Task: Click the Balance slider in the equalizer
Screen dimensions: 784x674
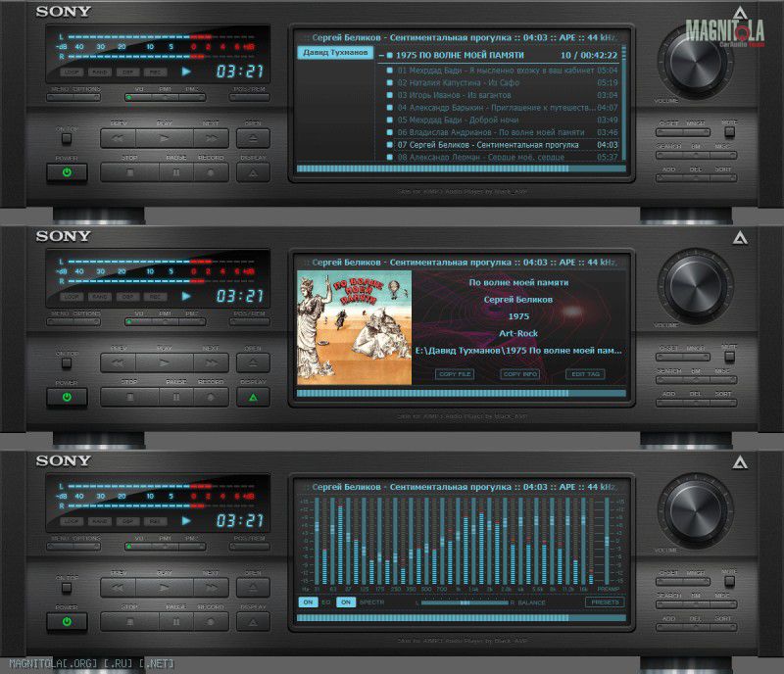Action: [x=465, y=602]
